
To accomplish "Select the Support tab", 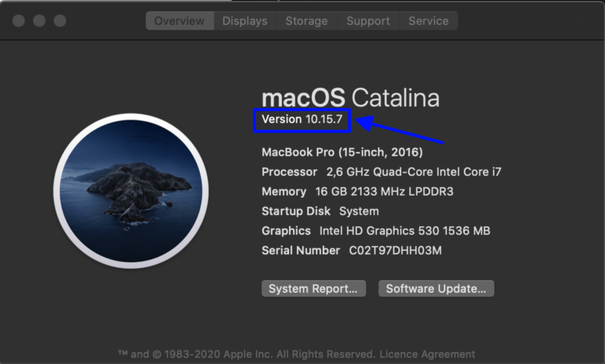I will point(368,21).
